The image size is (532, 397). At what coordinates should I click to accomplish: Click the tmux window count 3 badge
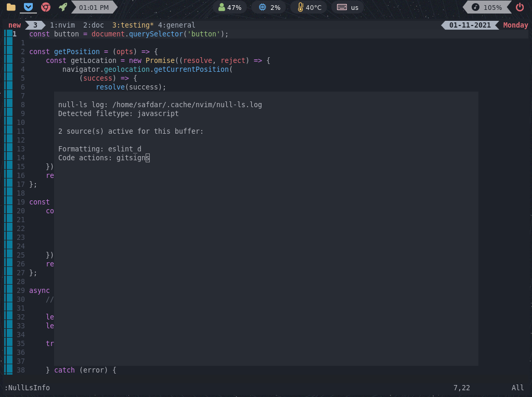[x=35, y=25]
